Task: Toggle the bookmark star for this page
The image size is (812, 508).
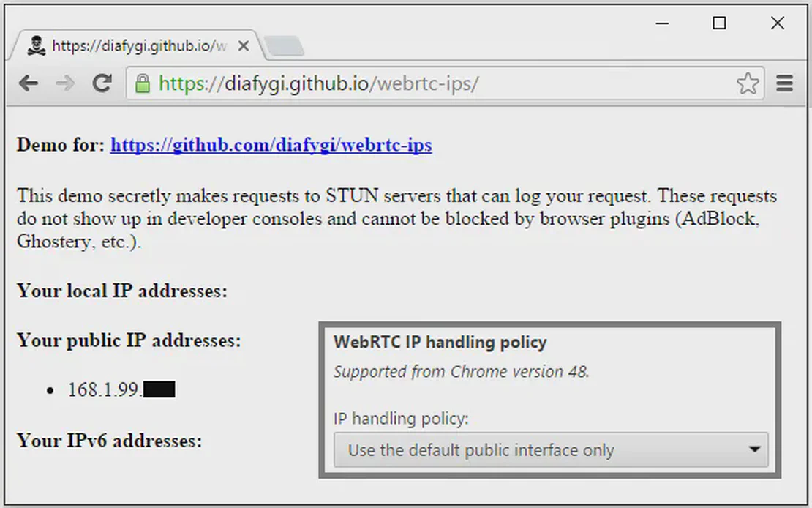Action: coord(748,83)
